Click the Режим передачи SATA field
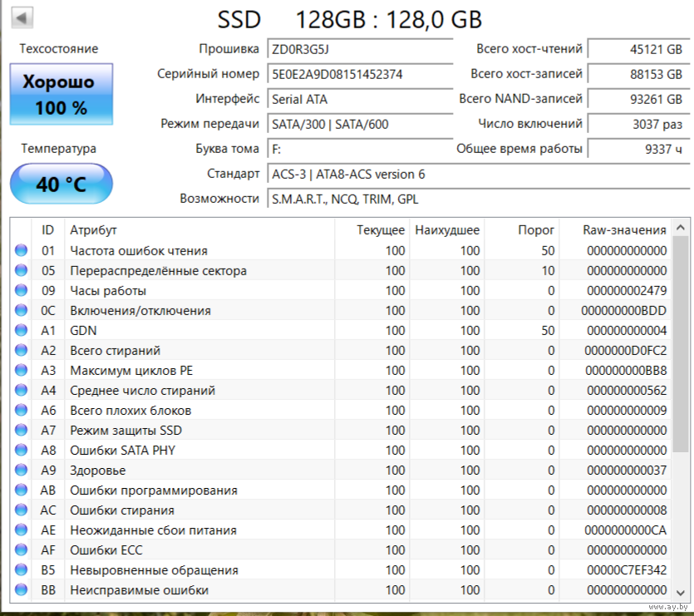The width and height of the screenshot is (694, 616). 360,125
